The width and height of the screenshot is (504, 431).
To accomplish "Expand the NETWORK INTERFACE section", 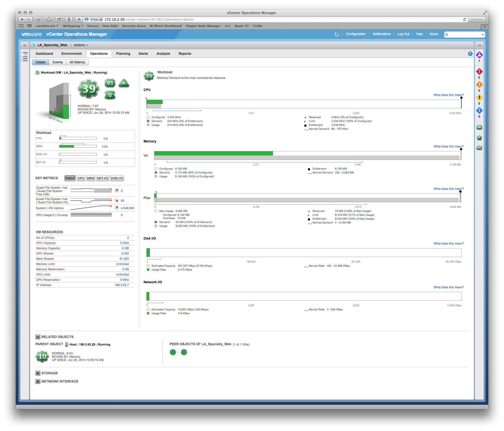I will (x=38, y=381).
